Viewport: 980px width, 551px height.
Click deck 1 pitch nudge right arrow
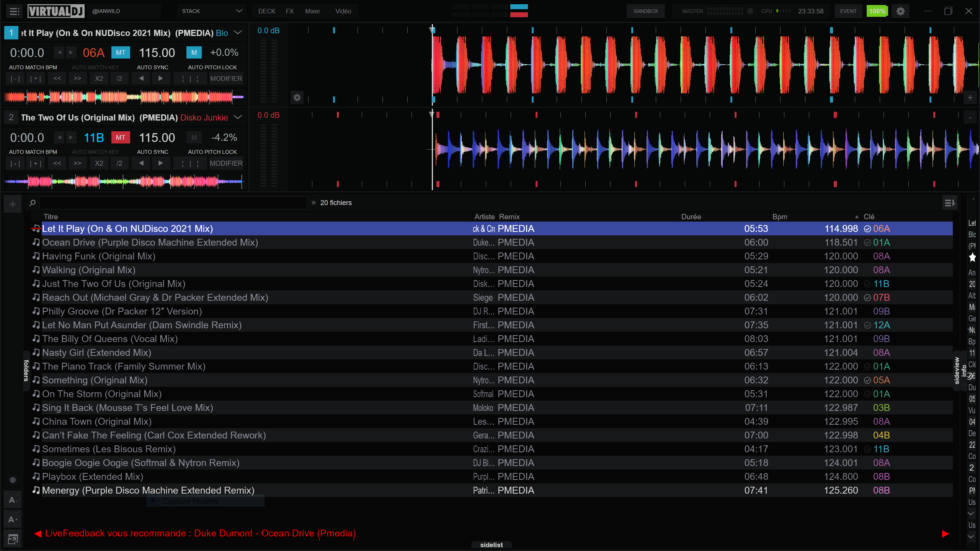click(x=161, y=78)
